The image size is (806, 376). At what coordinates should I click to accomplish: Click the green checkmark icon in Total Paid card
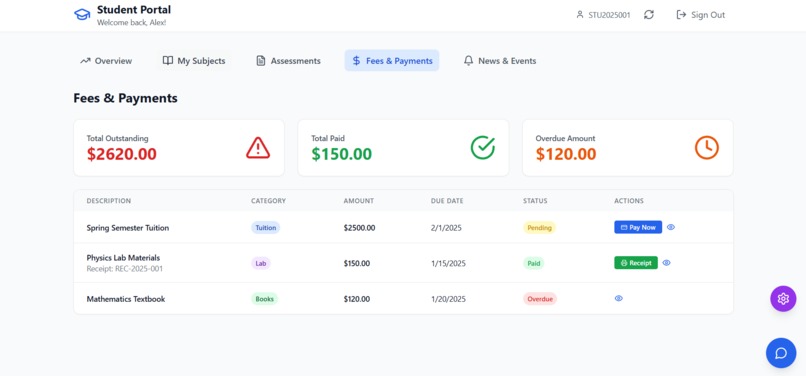coord(483,148)
